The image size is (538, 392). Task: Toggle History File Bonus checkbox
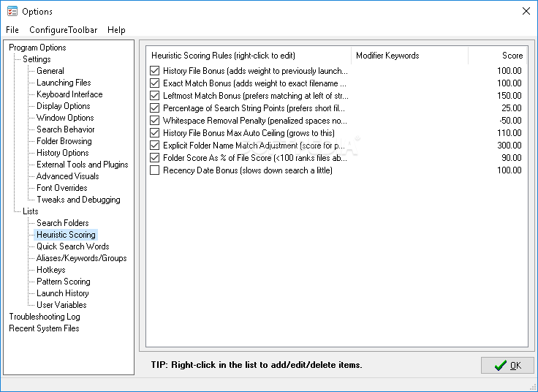155,71
